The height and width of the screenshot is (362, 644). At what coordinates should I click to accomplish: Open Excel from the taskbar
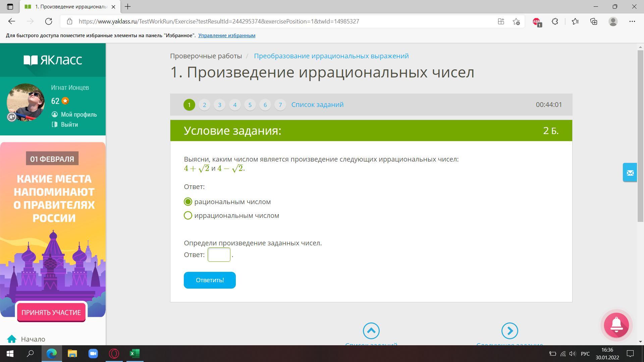[135, 354]
